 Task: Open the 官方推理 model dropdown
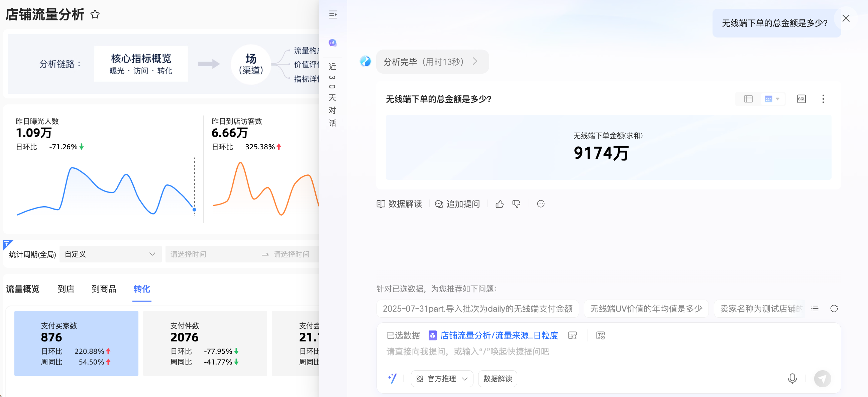(x=442, y=379)
